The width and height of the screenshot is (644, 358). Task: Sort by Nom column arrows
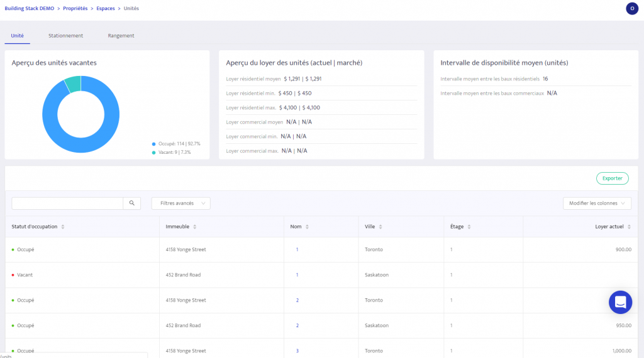click(307, 227)
